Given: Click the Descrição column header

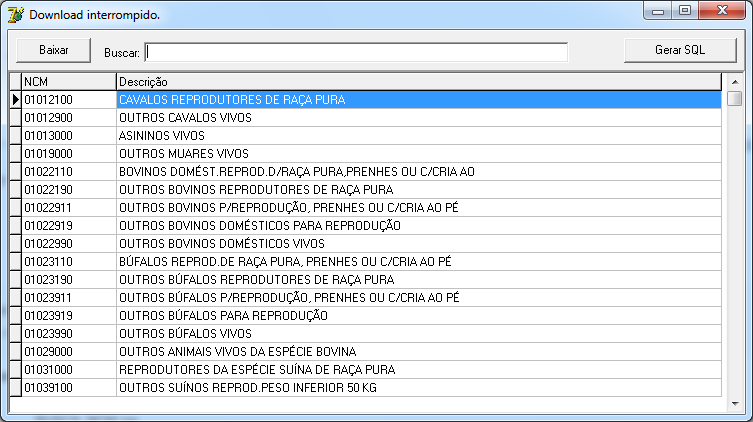Looking at the screenshot, I should (x=419, y=82).
